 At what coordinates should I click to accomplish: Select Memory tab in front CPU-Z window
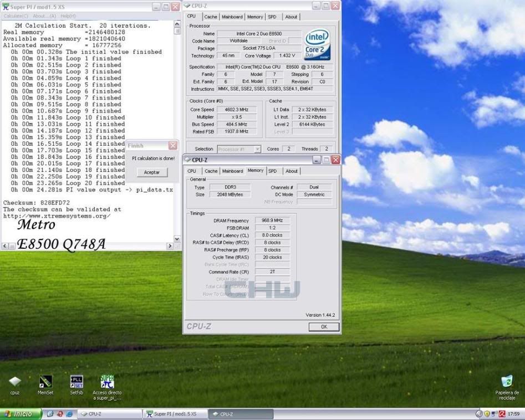[x=256, y=171]
